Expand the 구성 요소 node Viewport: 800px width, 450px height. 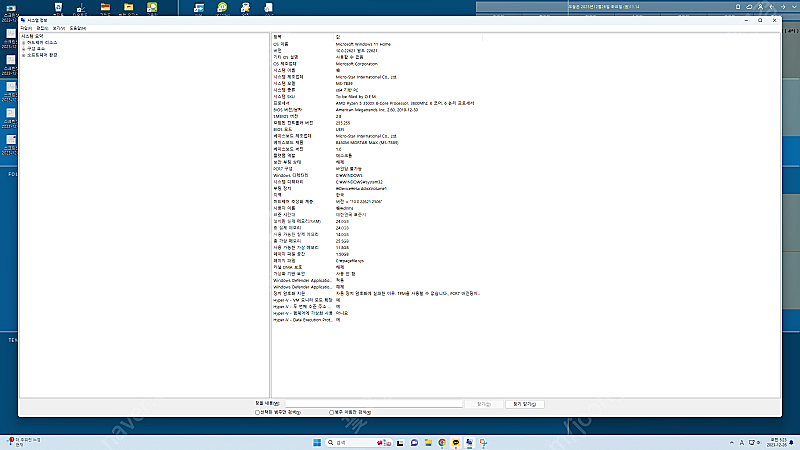[23, 49]
